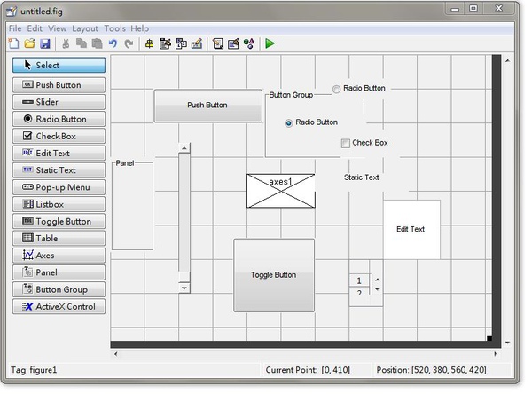The height and width of the screenshot is (394, 532).
Task: Pick the Button Group palette component
Action: pos(59,289)
